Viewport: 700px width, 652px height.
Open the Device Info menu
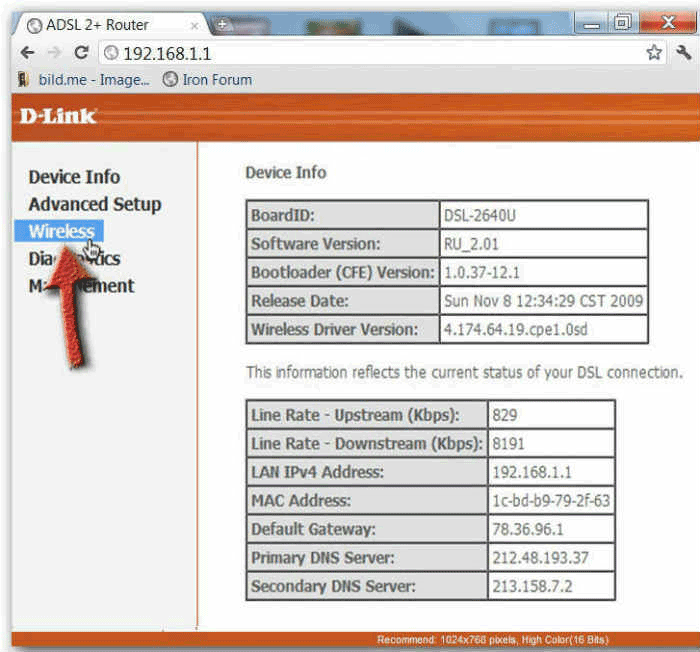pos(74,177)
